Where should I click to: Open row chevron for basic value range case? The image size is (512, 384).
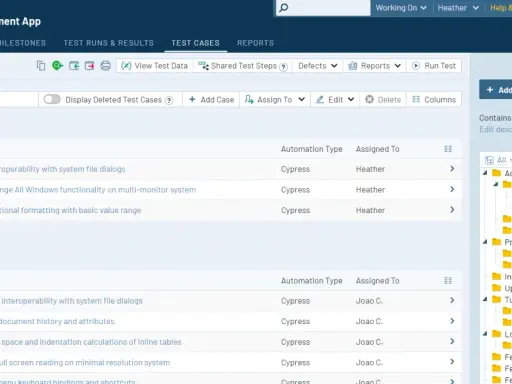(452, 210)
